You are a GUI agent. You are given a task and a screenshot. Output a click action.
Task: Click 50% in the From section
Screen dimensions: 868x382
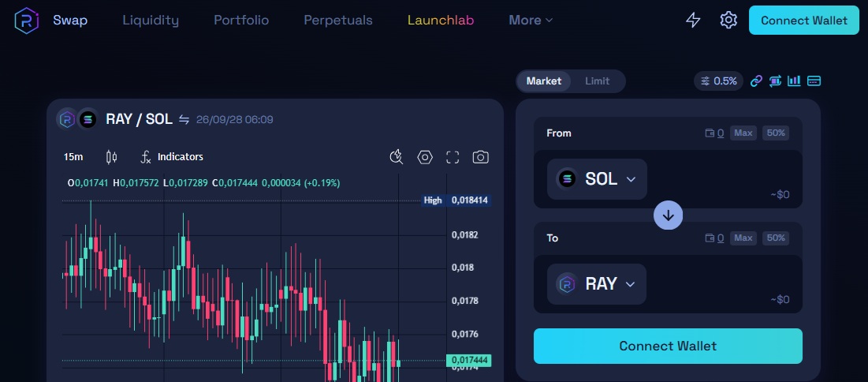[x=776, y=133]
